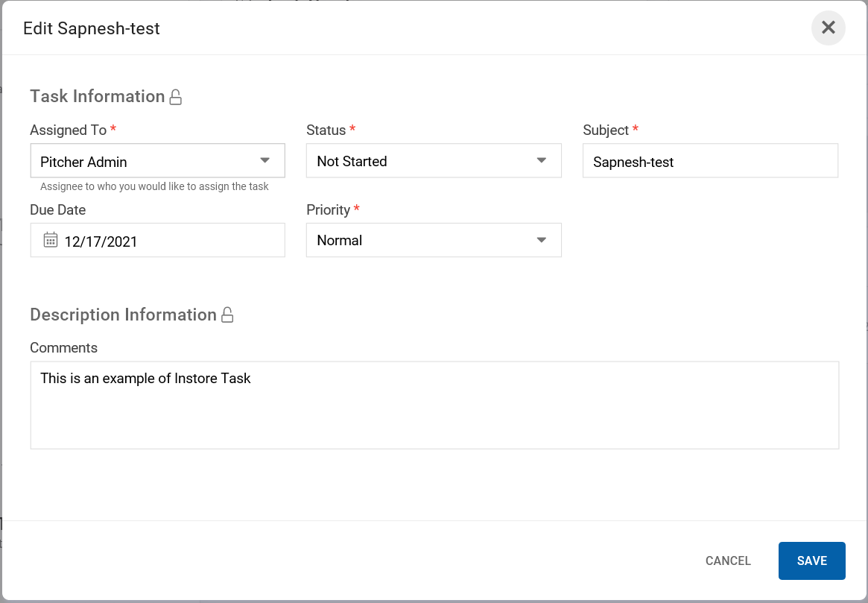Image resolution: width=868 pixels, height=603 pixels.
Task: Expand the Status dropdown arrow
Action: coord(542,161)
